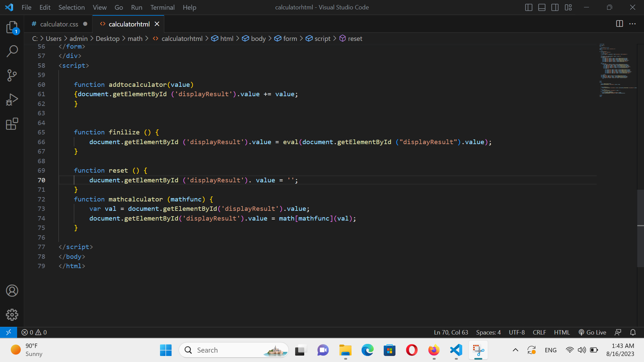Expand the Users breadcrumb
This screenshot has width=644, height=362.
(54, 39)
